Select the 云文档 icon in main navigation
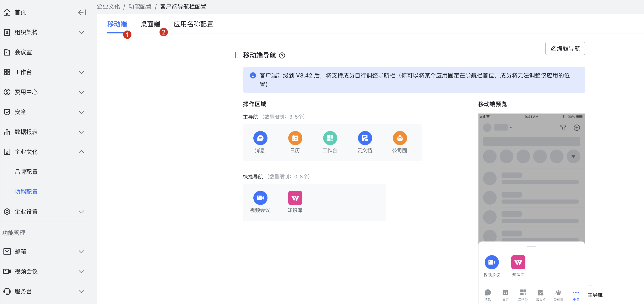The height and width of the screenshot is (304, 644). coord(365,138)
